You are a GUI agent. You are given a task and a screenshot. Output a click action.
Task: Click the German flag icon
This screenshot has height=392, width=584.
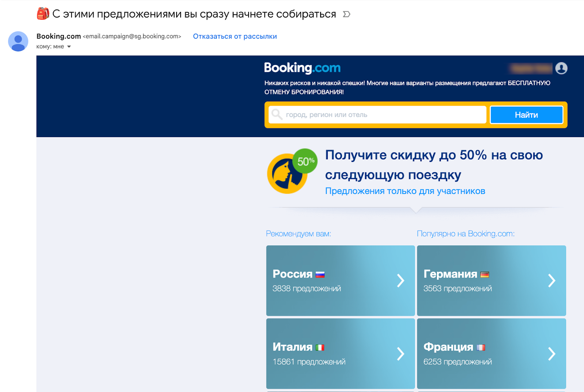coord(485,275)
